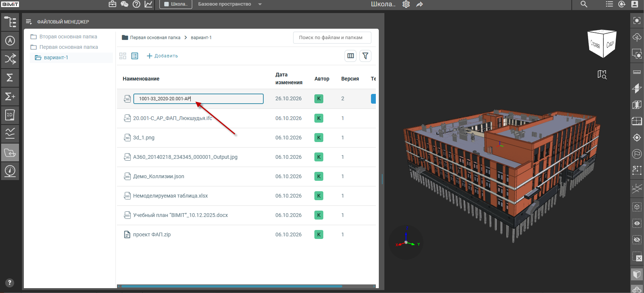This screenshot has width=644, height=293.
Task: Select the ruler measurement tool
Action: (x=637, y=72)
